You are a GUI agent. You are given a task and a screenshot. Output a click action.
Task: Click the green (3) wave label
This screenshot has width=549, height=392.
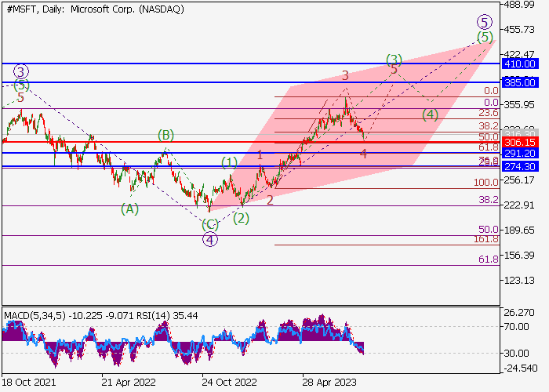point(394,59)
